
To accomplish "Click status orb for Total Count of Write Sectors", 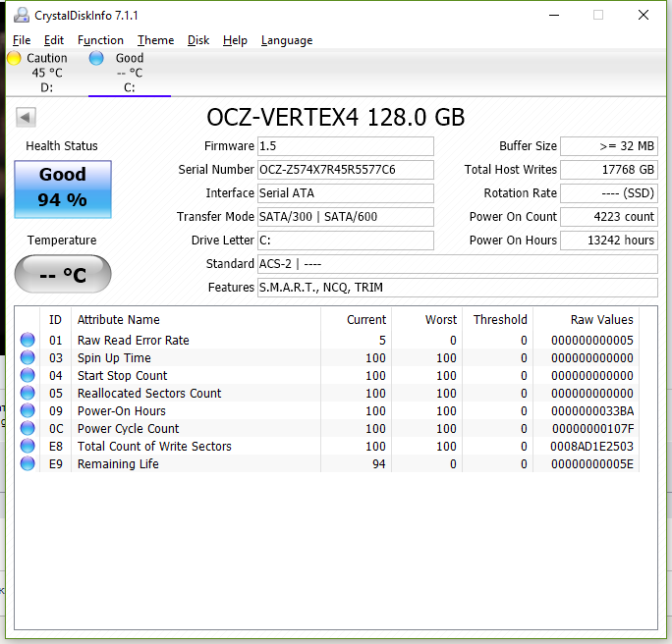I will [28, 446].
